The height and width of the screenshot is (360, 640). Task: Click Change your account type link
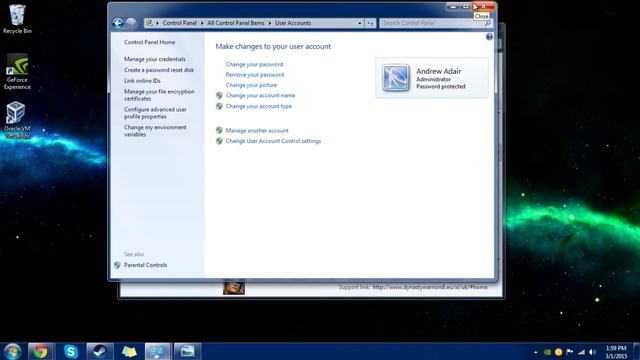point(259,106)
